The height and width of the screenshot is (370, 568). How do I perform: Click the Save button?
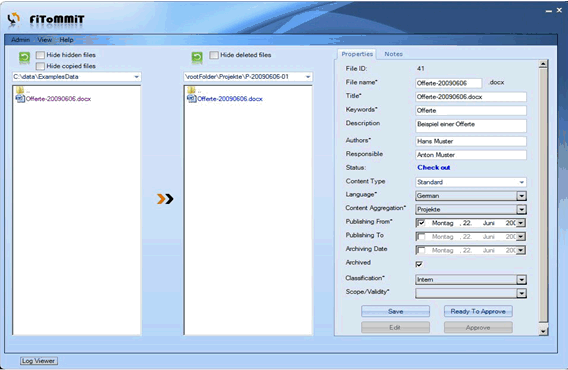[395, 311]
